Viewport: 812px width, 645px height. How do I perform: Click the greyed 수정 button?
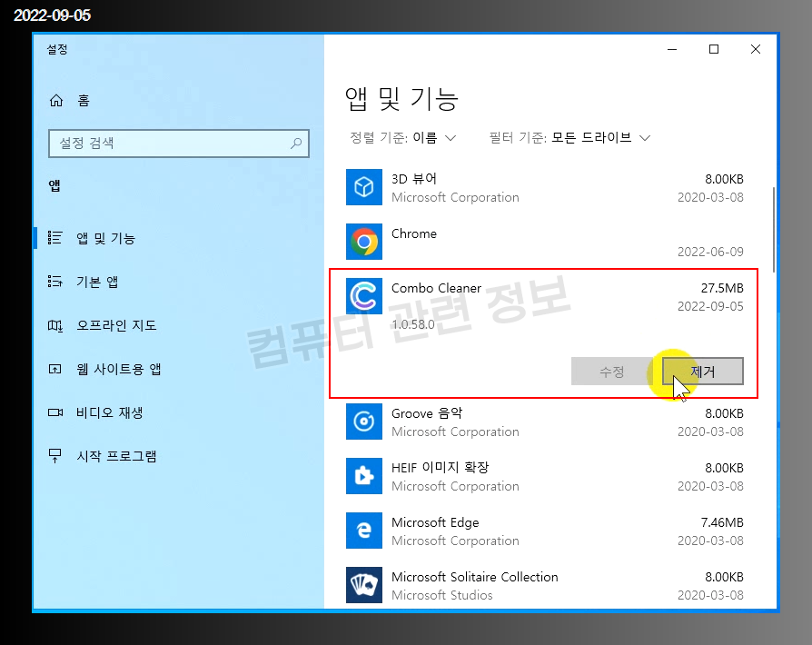click(x=611, y=371)
